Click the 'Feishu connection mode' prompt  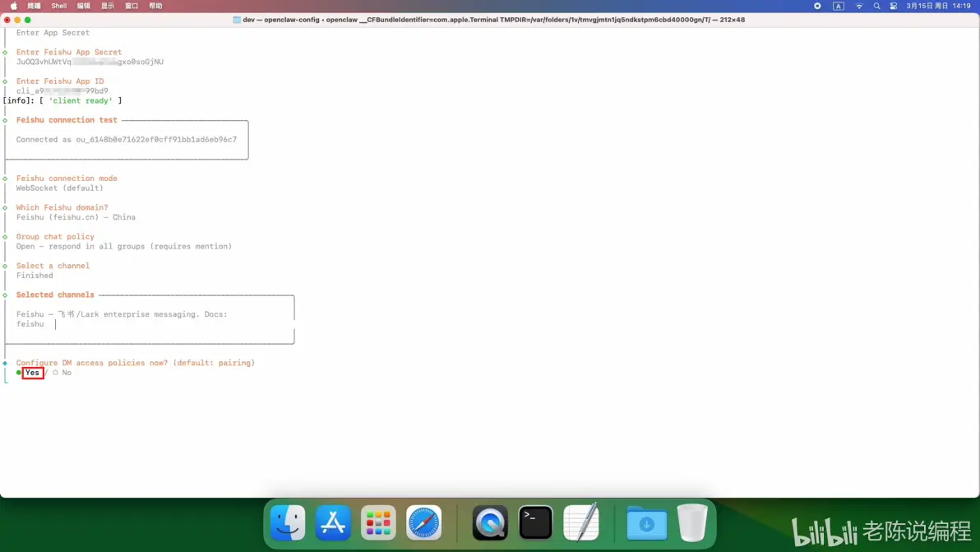point(67,179)
